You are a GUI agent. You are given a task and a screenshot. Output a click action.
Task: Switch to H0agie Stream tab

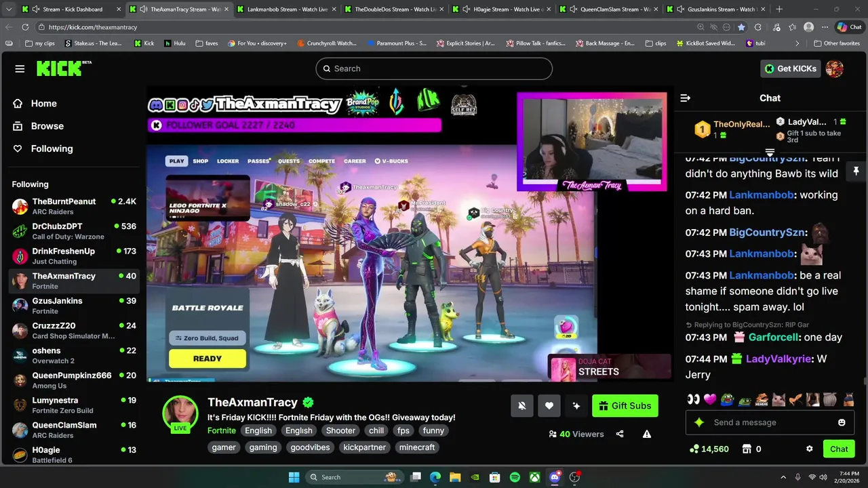502,9
